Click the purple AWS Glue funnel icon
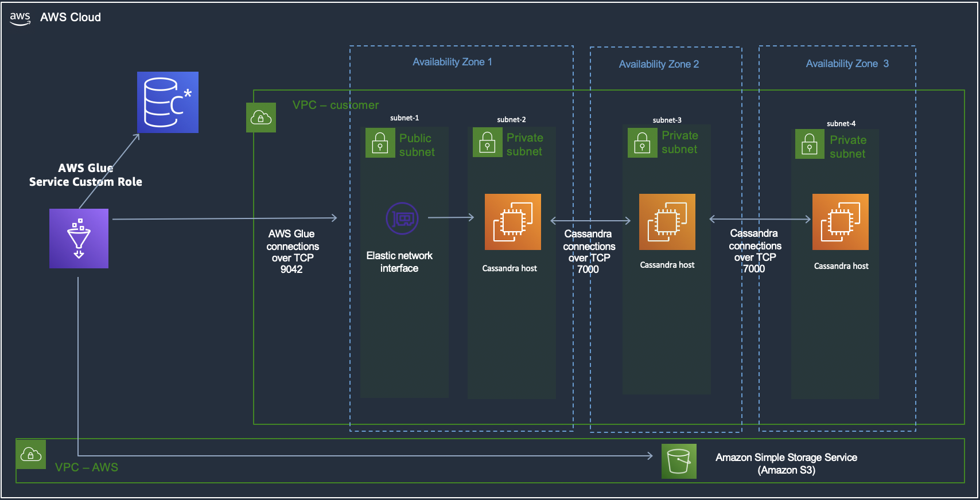The width and height of the screenshot is (980, 500). click(x=79, y=239)
